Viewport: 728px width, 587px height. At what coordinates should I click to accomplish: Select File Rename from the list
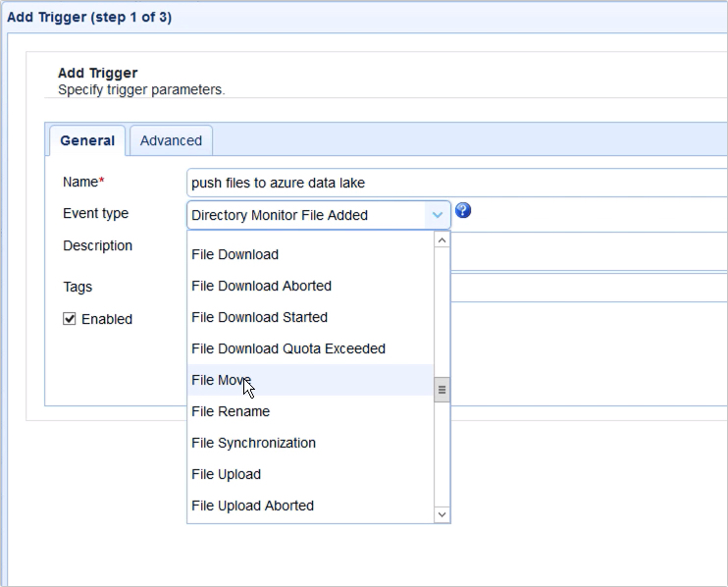[x=231, y=411]
